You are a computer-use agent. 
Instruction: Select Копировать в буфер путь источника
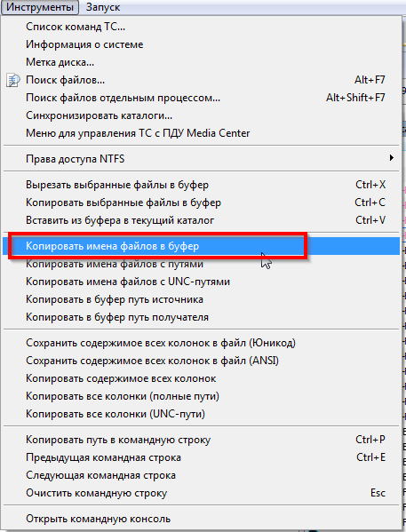[x=201, y=299]
